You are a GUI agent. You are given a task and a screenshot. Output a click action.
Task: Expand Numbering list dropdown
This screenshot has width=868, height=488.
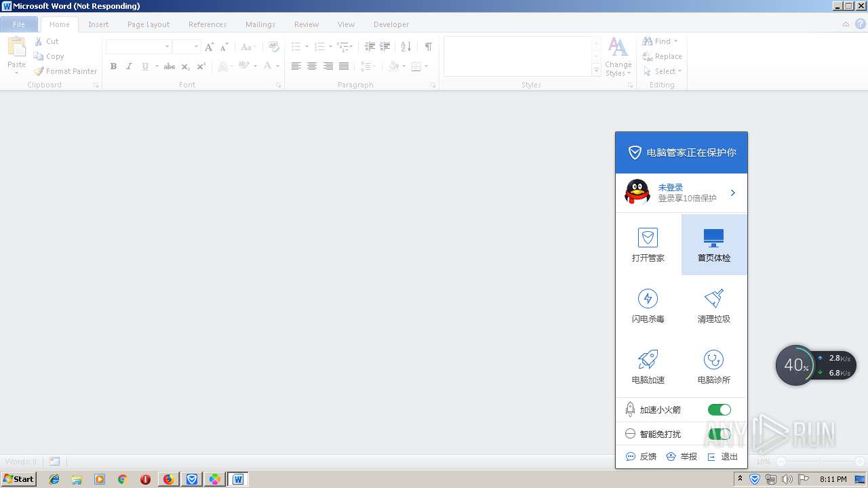(x=330, y=47)
